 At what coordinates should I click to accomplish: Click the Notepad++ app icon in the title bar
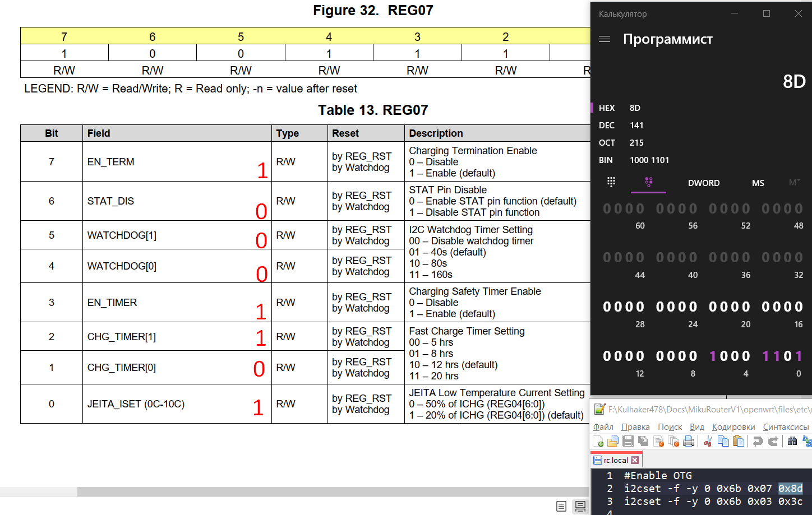(x=599, y=409)
